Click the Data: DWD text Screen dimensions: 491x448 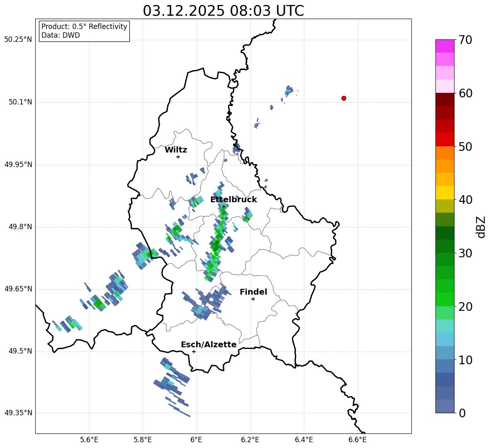pos(61,35)
